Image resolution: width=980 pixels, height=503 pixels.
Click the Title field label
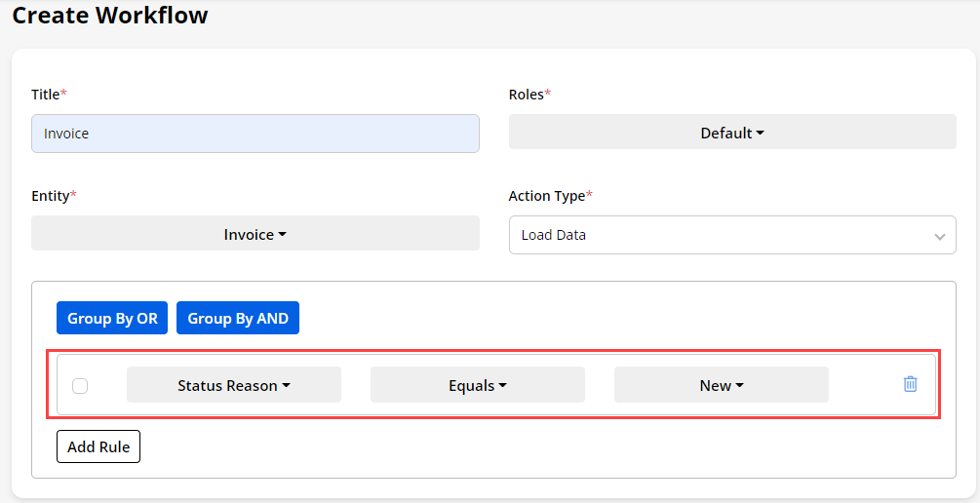46,95
